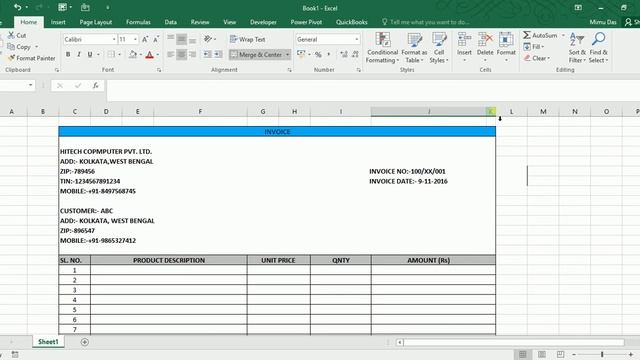Screen dimensions: 640x360
Task: Open the Borders icon in the Font group
Action: point(111,54)
